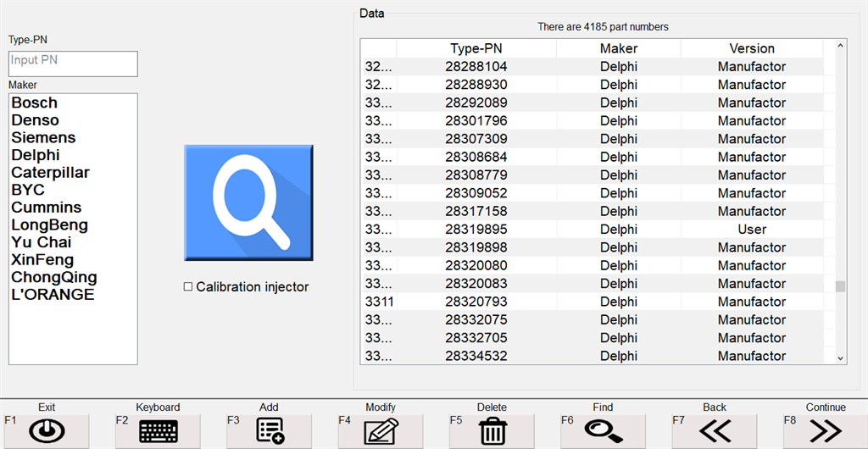Enable the Calibration injector checkbox

click(188, 287)
